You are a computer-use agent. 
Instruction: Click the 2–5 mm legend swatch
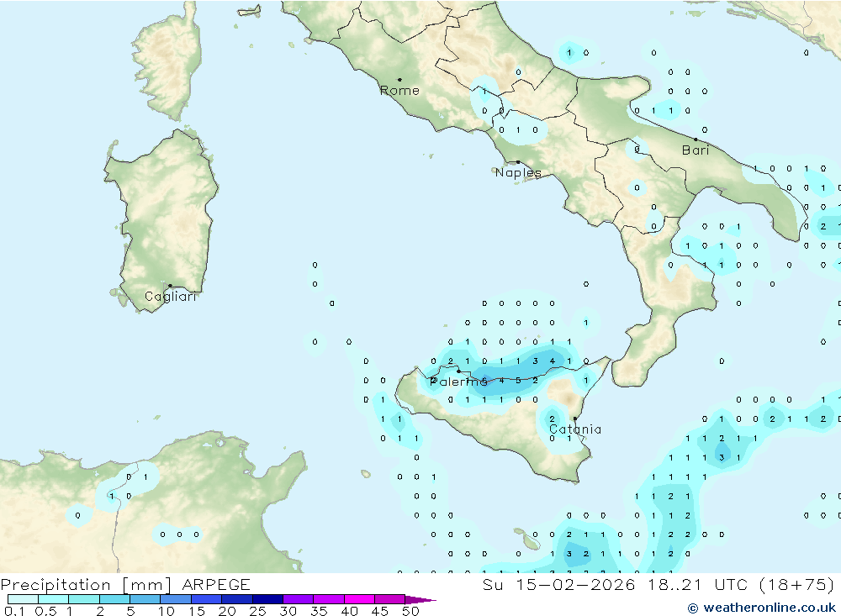tap(114, 599)
